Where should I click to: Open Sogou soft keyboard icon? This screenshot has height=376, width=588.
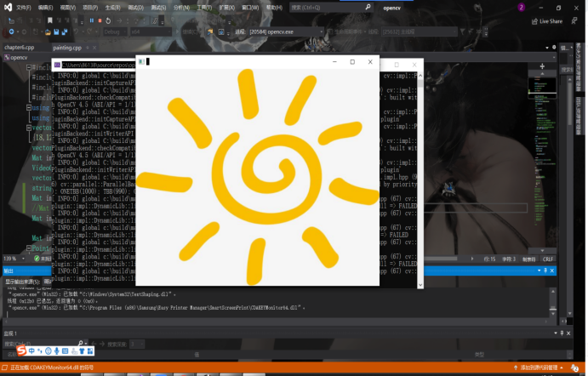coord(65,350)
